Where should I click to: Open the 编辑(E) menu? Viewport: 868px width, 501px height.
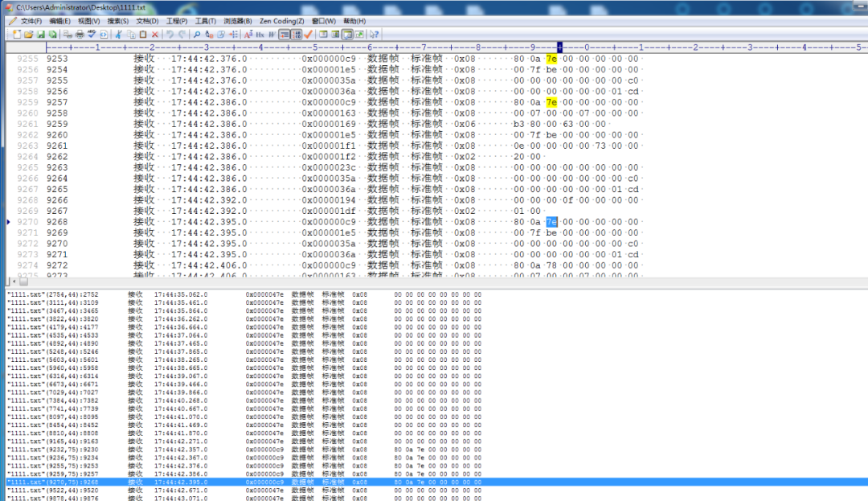coord(59,21)
